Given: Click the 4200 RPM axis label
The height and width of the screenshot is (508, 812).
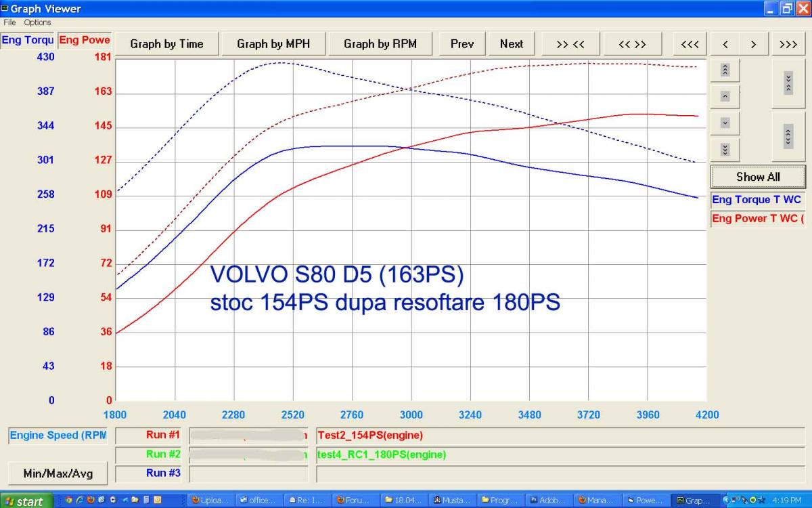Looking at the screenshot, I should 706,415.
